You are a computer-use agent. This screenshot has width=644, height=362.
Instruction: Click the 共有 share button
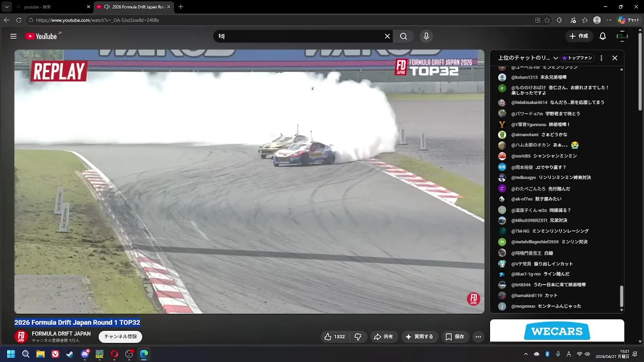(383, 336)
